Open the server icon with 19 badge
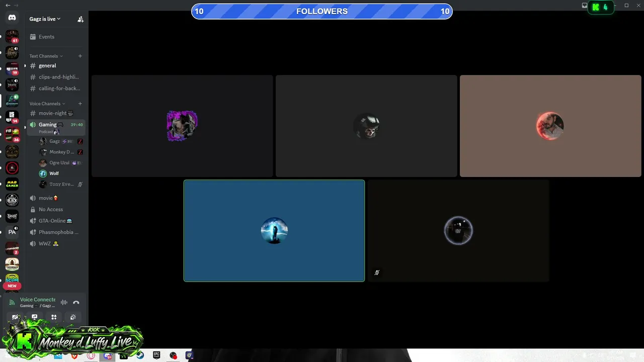The width and height of the screenshot is (644, 362). click(12, 69)
